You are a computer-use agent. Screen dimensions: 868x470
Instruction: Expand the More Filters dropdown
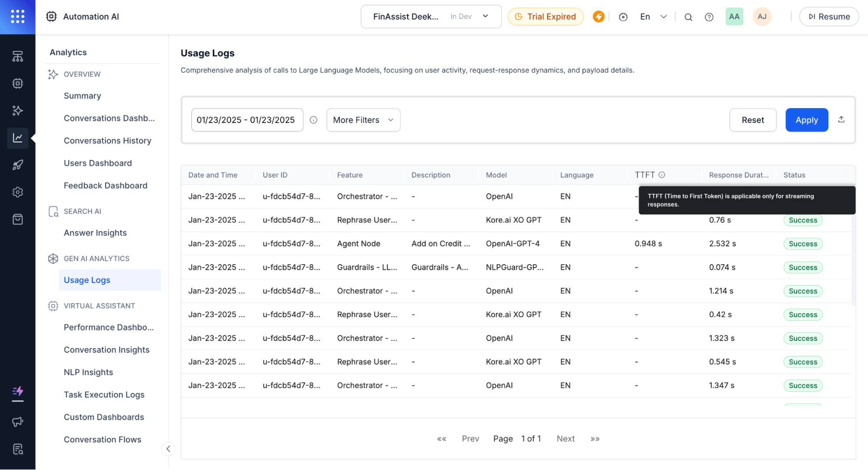(x=363, y=120)
